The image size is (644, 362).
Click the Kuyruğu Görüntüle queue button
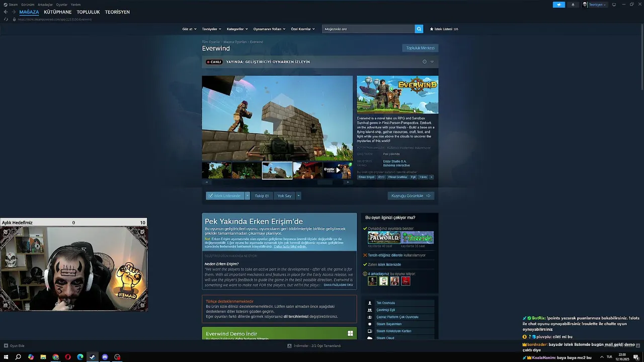411,196
